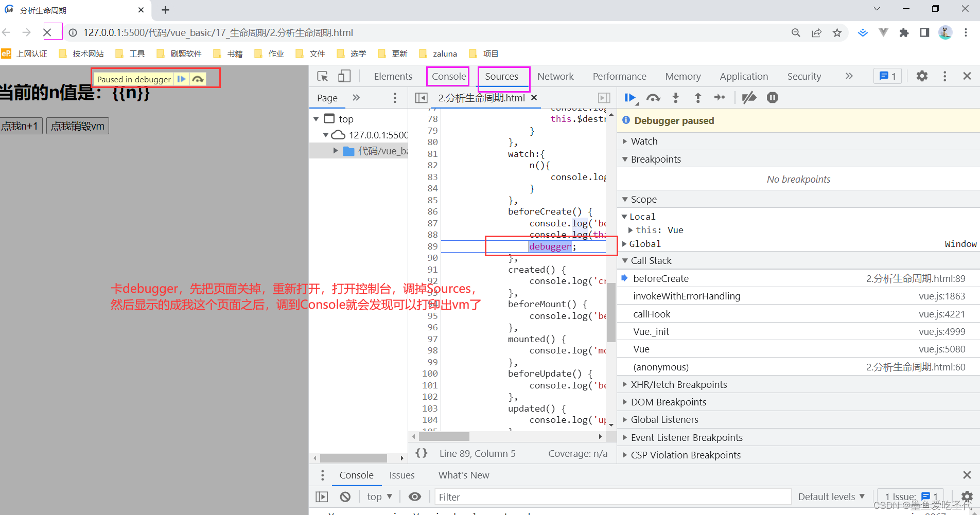
Task: Collapse the Breakpoints section
Action: point(798,159)
